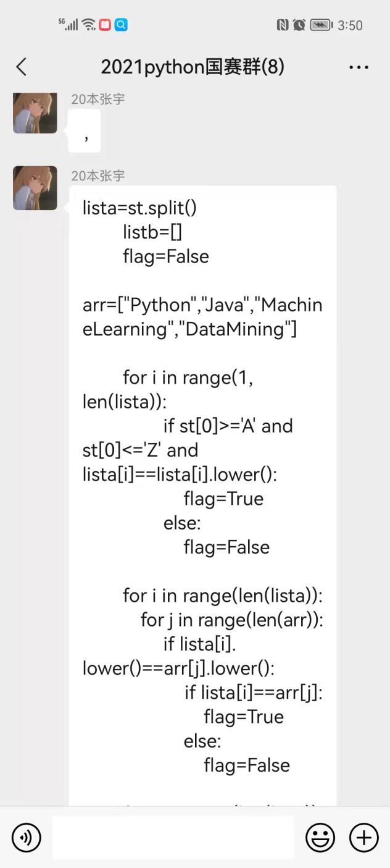Tap the sender name above code message
The width and height of the screenshot is (390, 868).
click(x=98, y=176)
